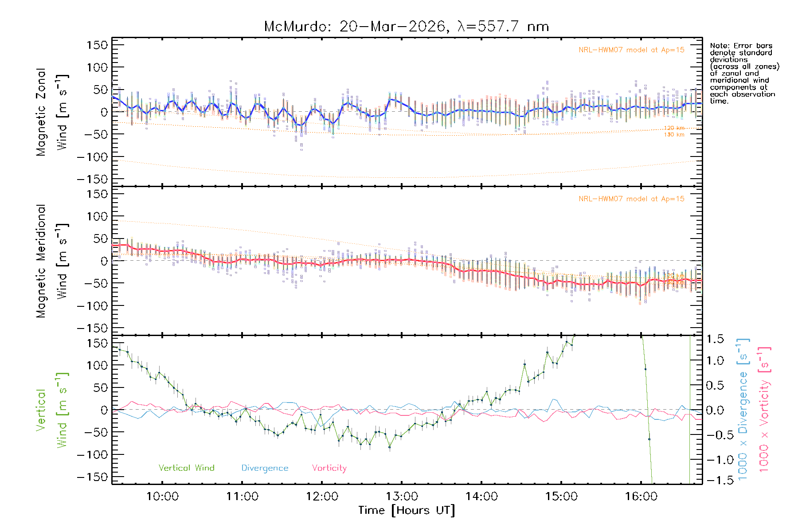Click the NRL-HWM07 model label in zonal panel
The image size is (798, 532).
coord(631,50)
